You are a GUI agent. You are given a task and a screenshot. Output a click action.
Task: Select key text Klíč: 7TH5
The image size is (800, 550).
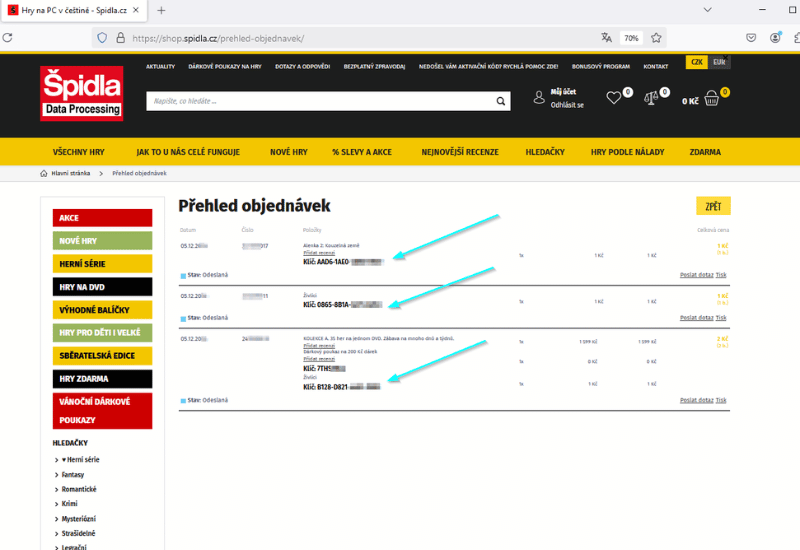pos(324,368)
